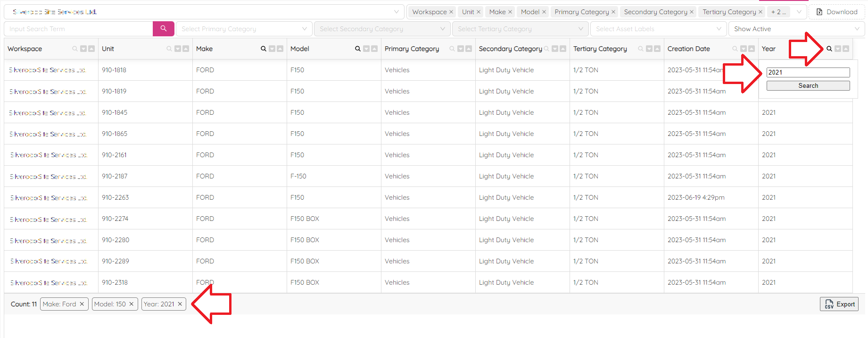Click the F-150 model cell
The height and width of the screenshot is (338, 868).
[334, 176]
